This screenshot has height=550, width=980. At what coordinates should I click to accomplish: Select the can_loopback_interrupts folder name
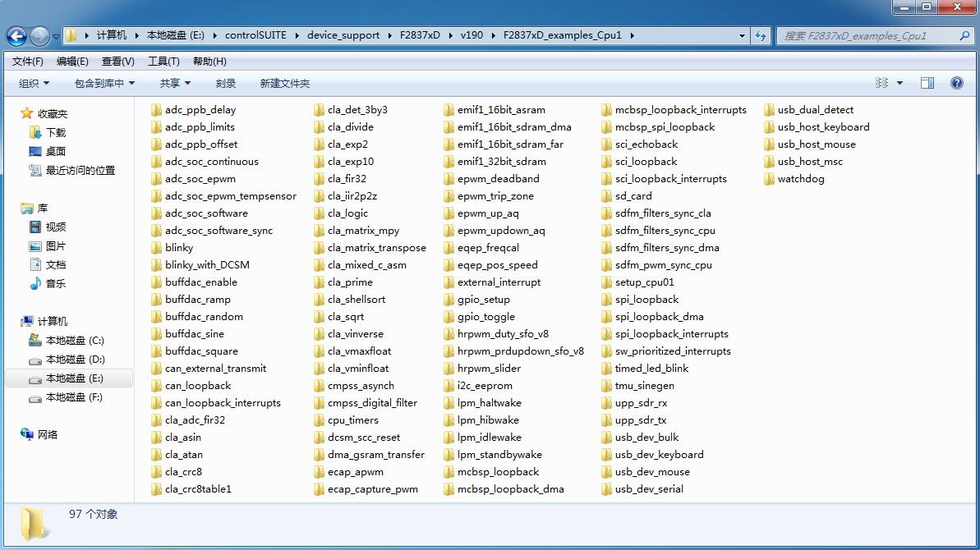[223, 403]
